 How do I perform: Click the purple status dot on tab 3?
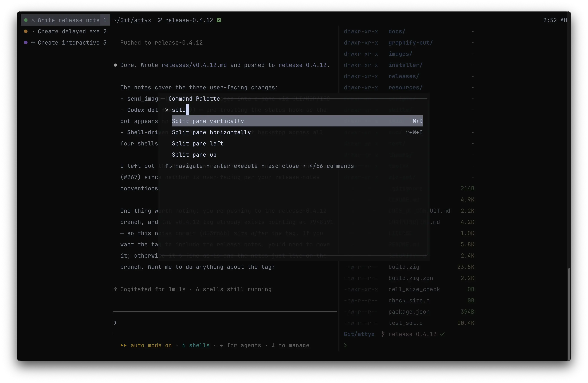[26, 42]
